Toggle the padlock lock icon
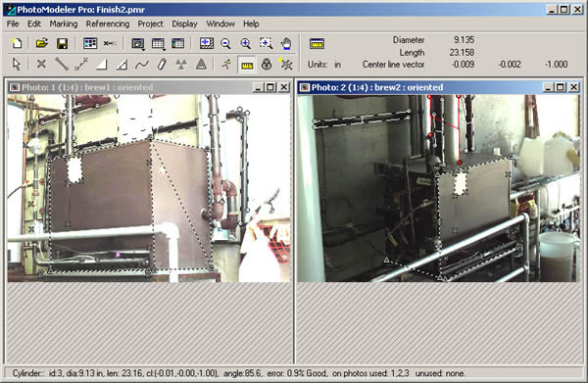Image resolution: width=588 pixels, height=383 pixels. click(x=267, y=65)
